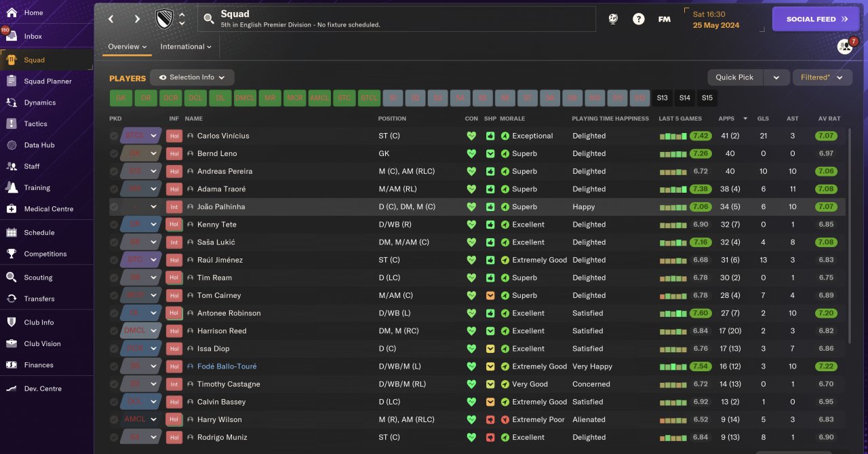This screenshot has height=454, width=868.
Task: Open the world globe icon in header
Action: coord(612,19)
